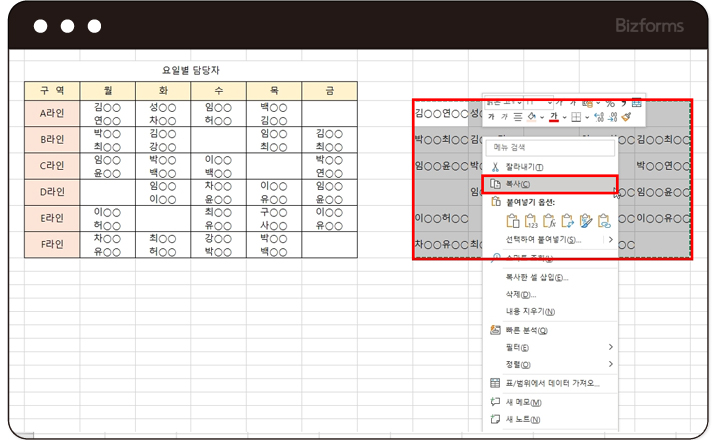Select the B라인 row label
715x440 pixels.
(52, 140)
